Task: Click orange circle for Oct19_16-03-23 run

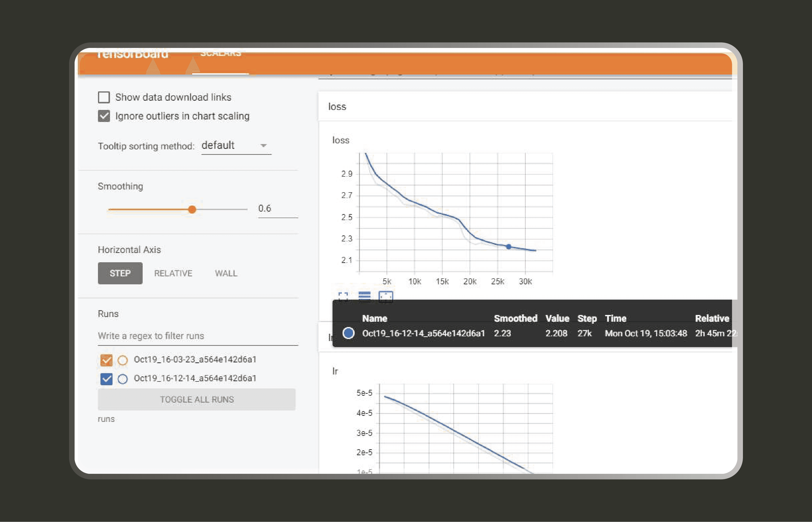Action: tap(123, 360)
